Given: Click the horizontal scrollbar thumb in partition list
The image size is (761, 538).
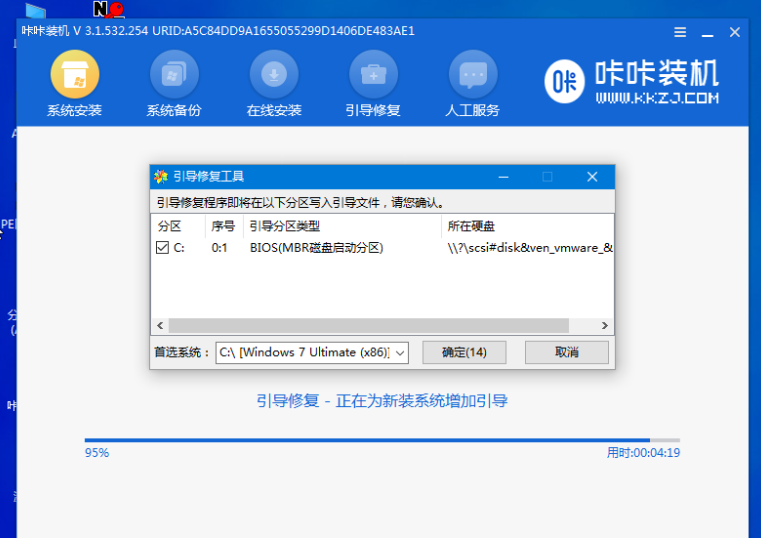Looking at the screenshot, I should pos(368,326).
